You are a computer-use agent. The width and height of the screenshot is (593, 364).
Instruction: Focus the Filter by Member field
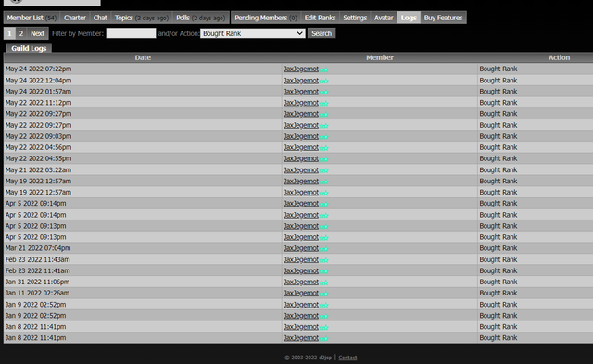click(131, 33)
